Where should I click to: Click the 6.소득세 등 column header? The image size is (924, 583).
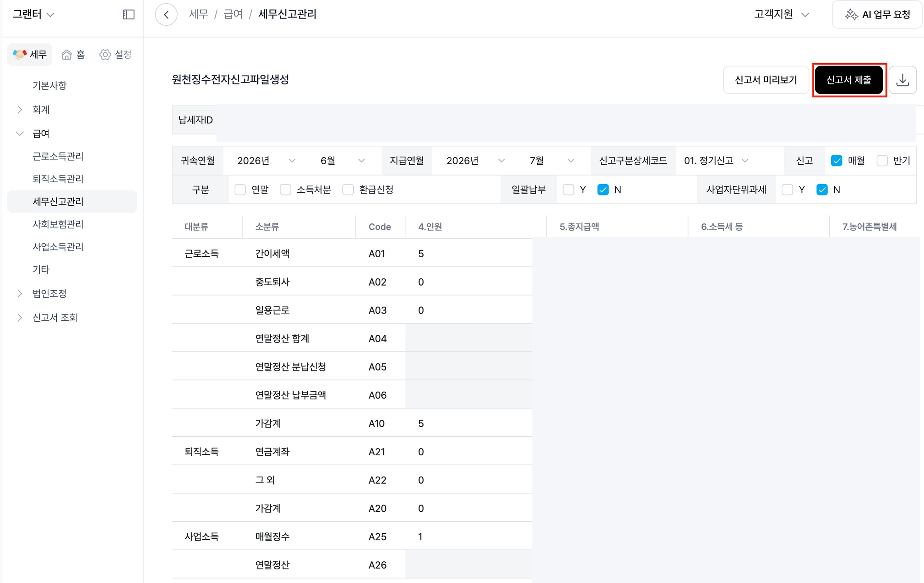click(x=721, y=227)
